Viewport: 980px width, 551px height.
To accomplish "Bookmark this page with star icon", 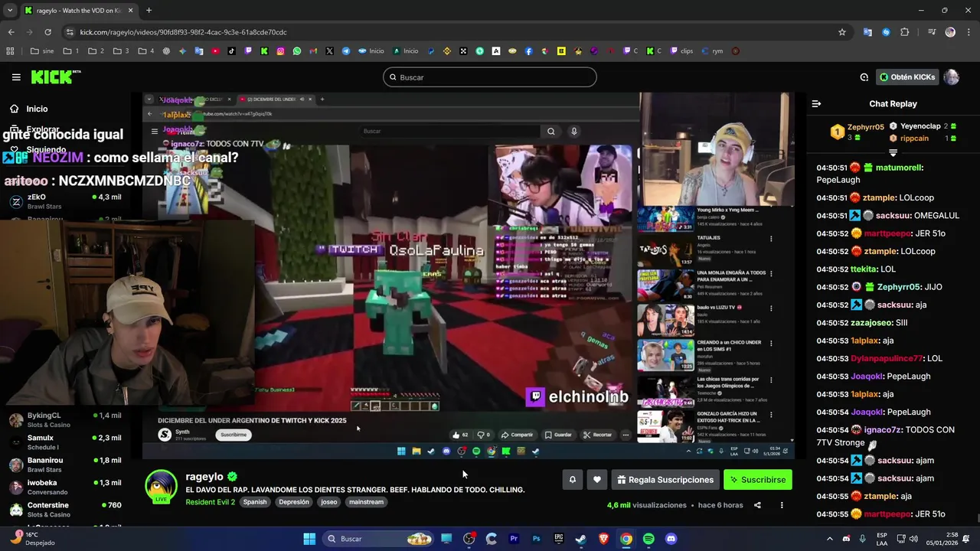I will [x=842, y=32].
